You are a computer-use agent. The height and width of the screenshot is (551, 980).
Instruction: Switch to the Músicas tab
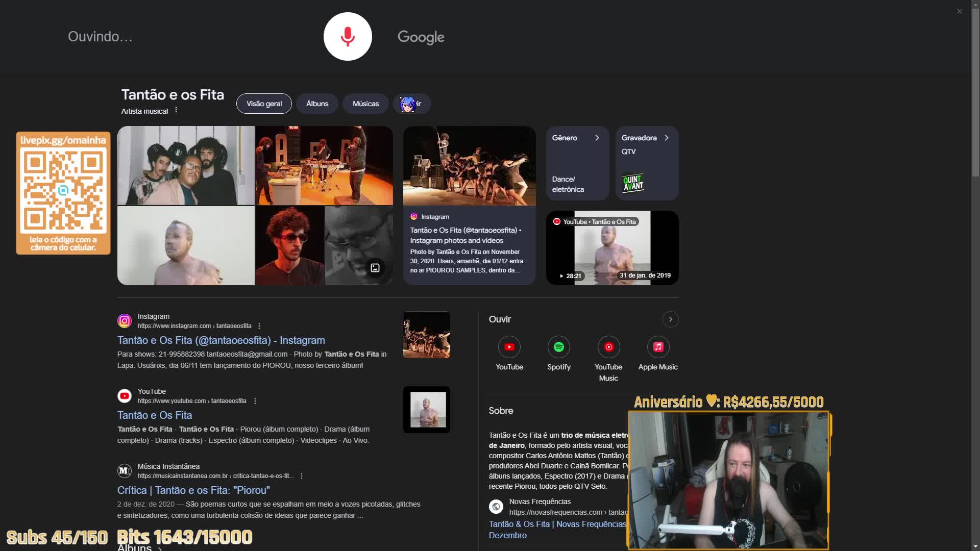(x=365, y=104)
